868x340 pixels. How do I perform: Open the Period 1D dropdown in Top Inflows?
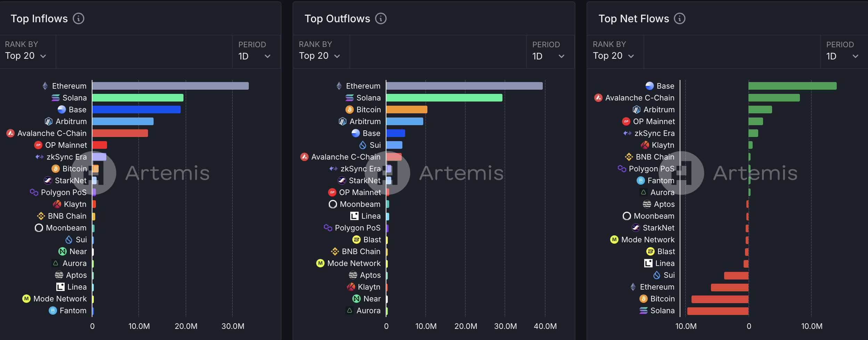click(254, 56)
